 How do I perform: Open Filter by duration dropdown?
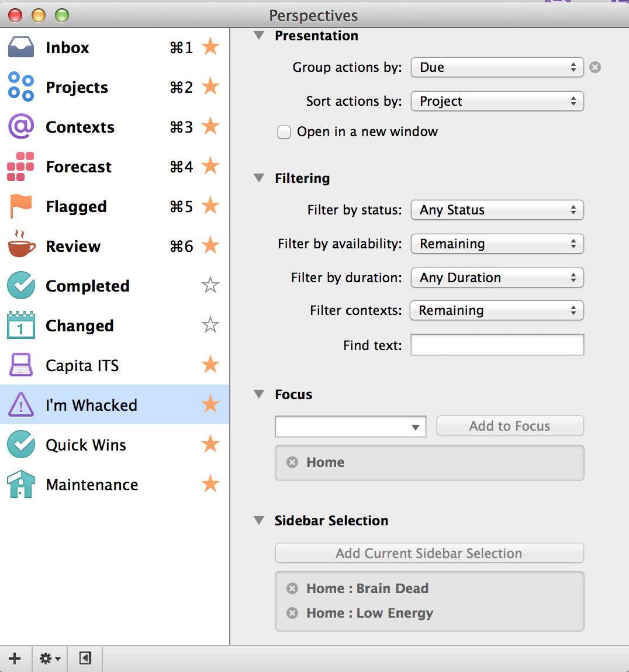pos(497,278)
